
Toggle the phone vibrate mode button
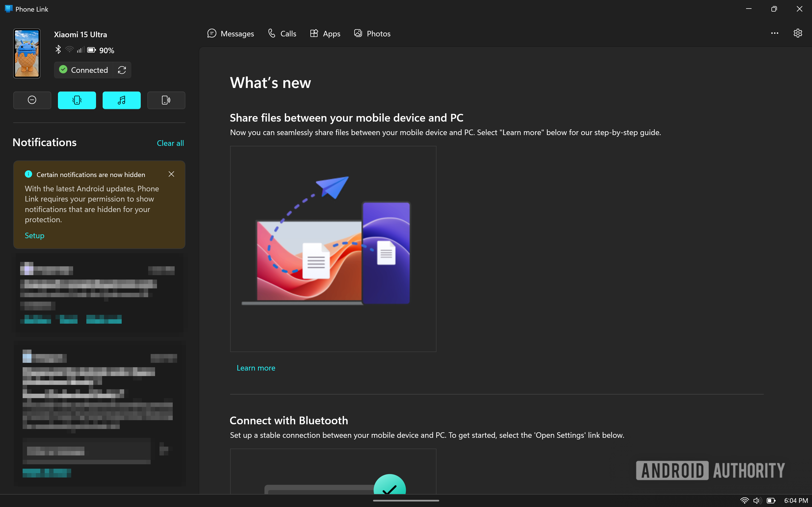click(x=77, y=100)
